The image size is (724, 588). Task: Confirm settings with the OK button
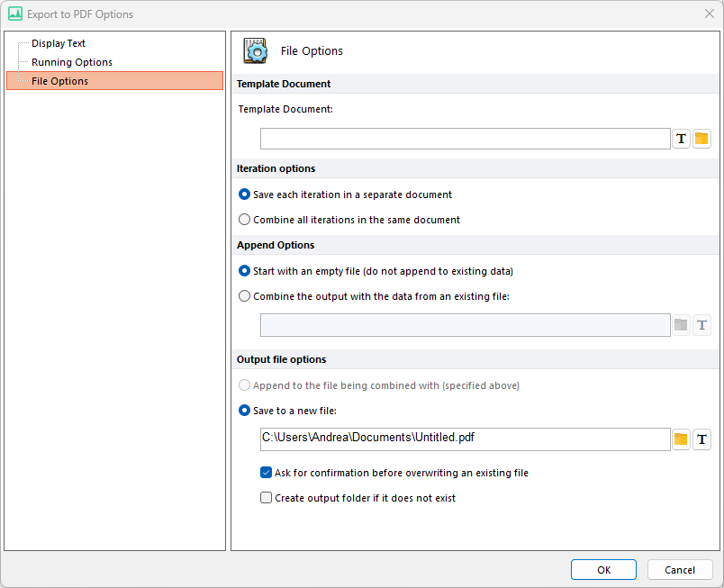point(603,570)
